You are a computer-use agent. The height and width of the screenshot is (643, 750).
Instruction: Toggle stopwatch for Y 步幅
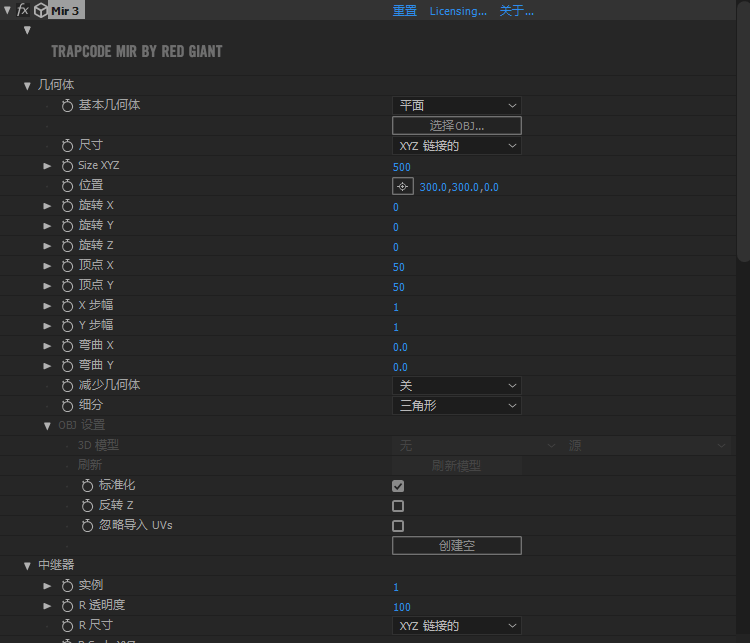pyautogui.click(x=67, y=326)
